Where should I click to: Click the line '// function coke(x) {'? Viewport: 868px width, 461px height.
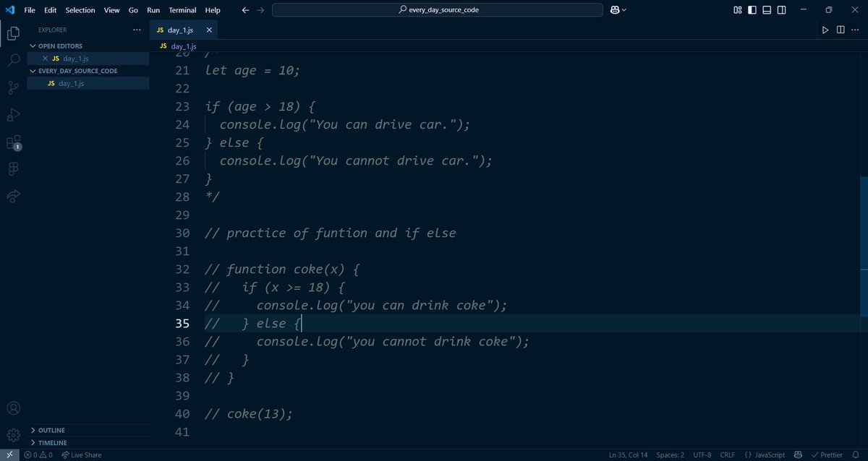282,269
